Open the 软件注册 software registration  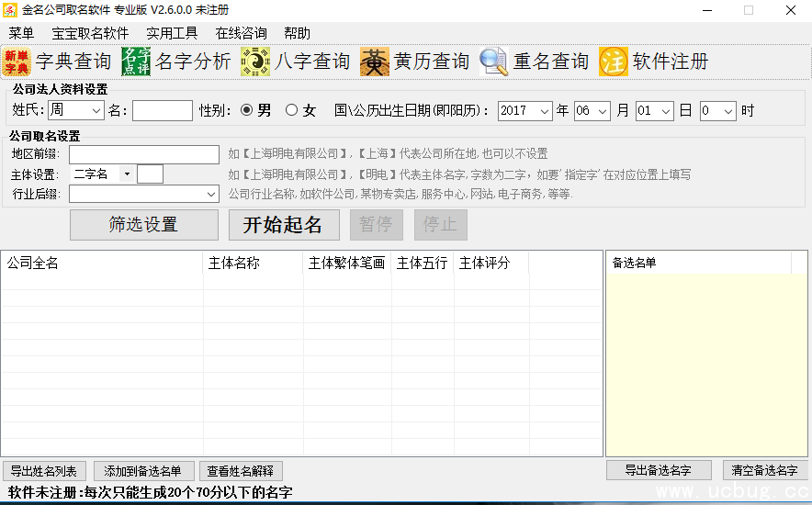click(653, 62)
